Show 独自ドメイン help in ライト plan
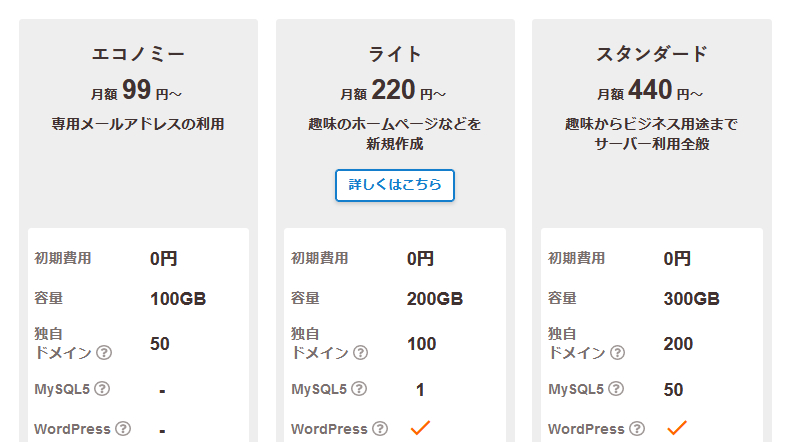 coord(360,352)
